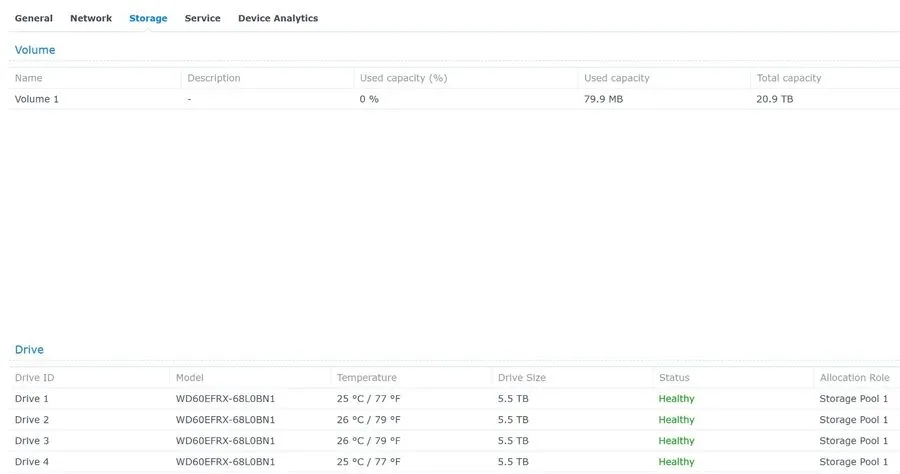Click Drive 3 temperature 26 °C / 79 °F
This screenshot has width=900, height=474.
click(368, 441)
